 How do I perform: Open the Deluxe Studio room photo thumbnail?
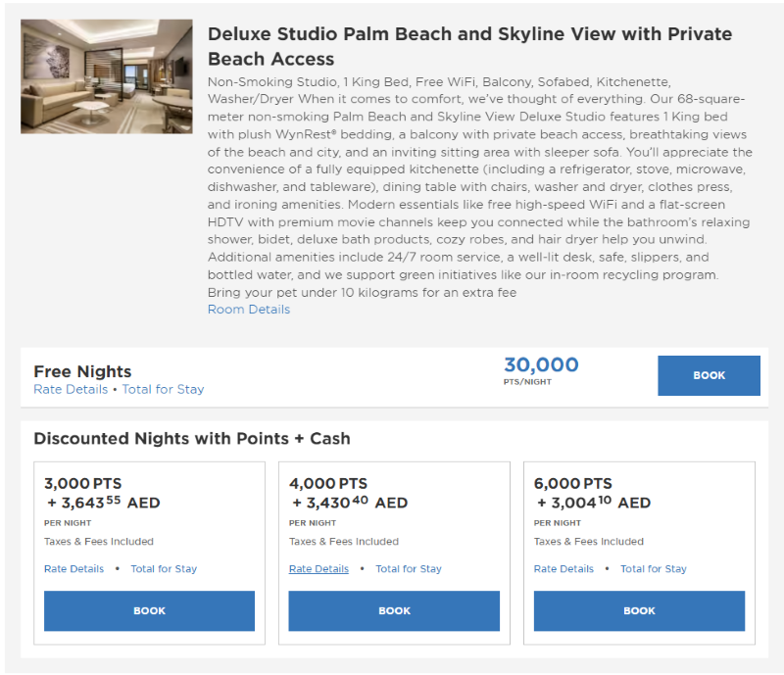point(106,76)
